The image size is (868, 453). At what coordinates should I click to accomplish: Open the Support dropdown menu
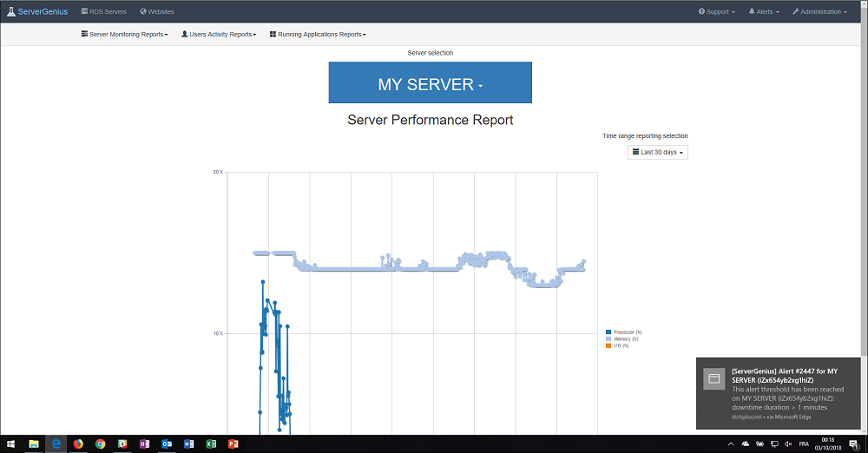(x=716, y=12)
